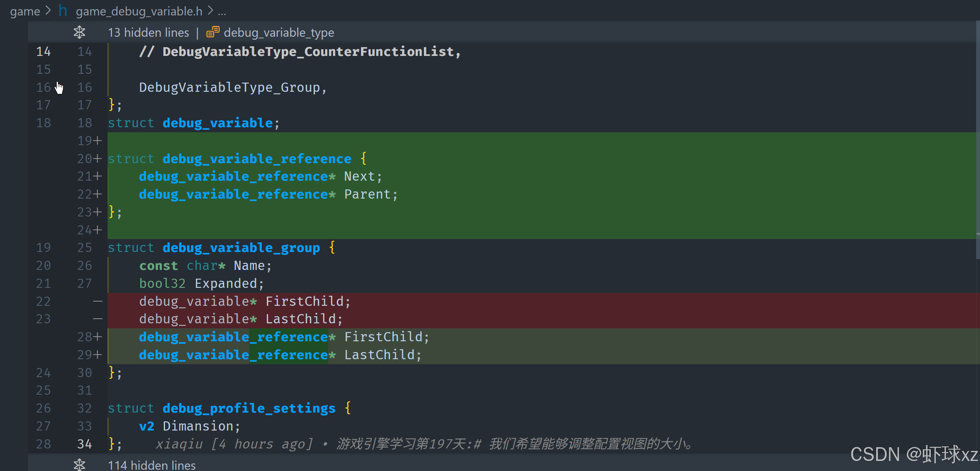Image resolution: width=980 pixels, height=471 pixels.
Task: Click the debug_variable_group struct name
Action: (241, 247)
